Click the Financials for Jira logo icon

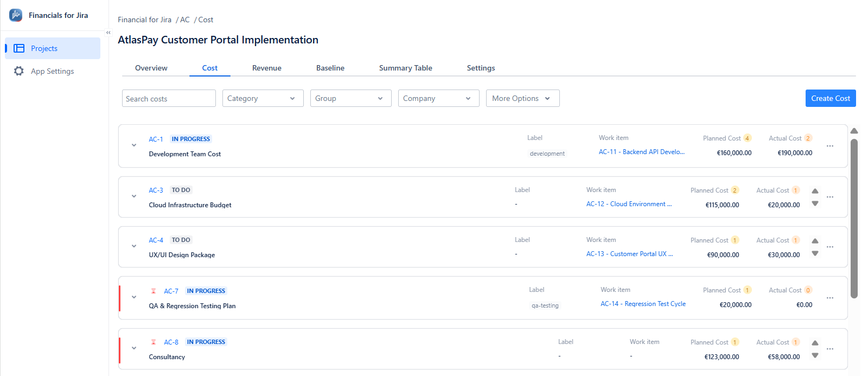[16, 15]
